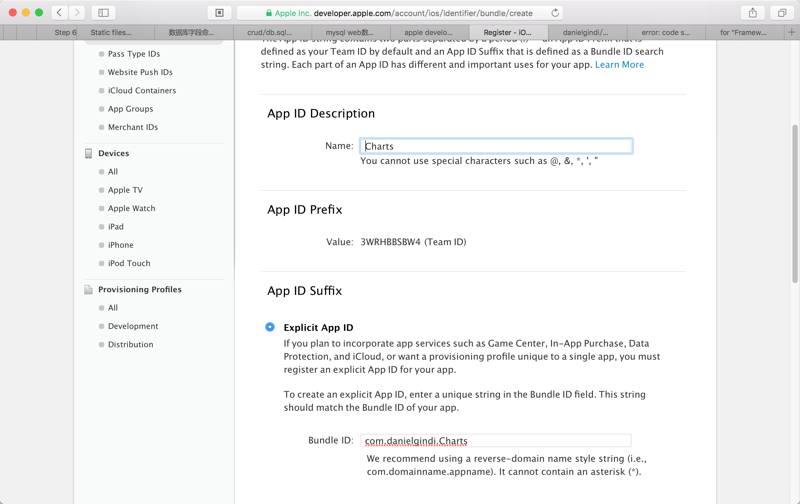Open iPod Touch devices list
This screenshot has height=504, width=800.
(x=129, y=263)
